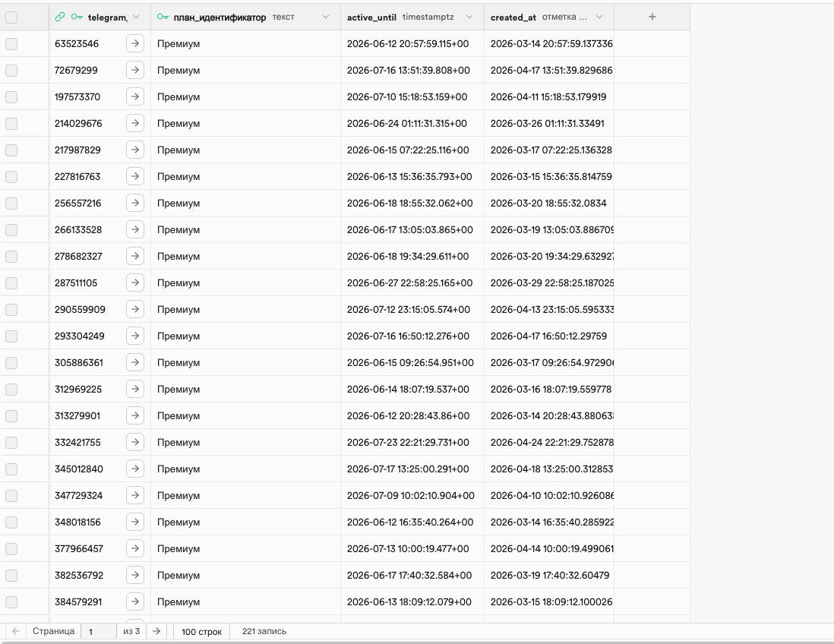Click active_until 2026-06-14 18:07:19.537+00
This screenshot has height=644, width=834.
coord(412,390)
